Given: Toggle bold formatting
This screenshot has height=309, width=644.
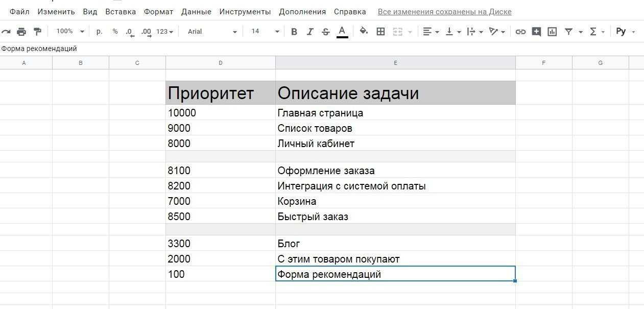Looking at the screenshot, I should coord(294,32).
